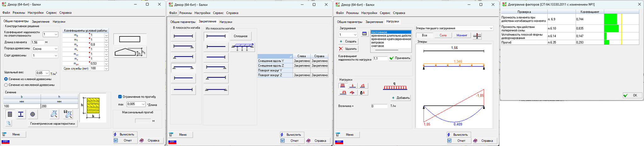
Task: Click Применить next to load safety factor
Action: click(x=400, y=58)
